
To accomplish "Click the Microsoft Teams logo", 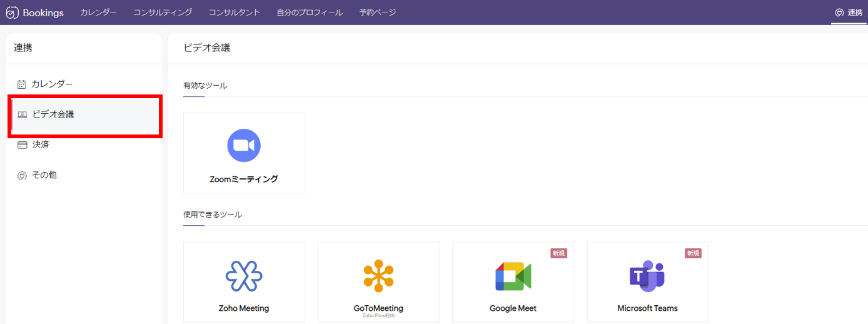I will click(647, 276).
